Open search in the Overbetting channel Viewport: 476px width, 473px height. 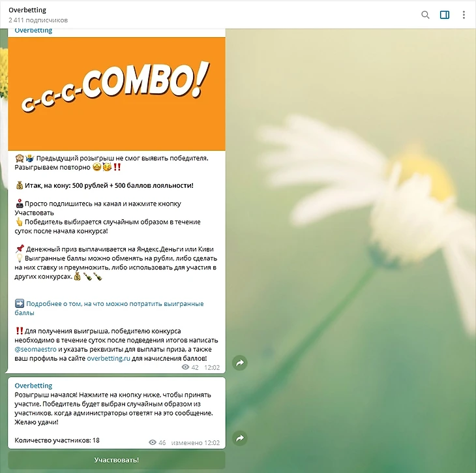coord(425,14)
